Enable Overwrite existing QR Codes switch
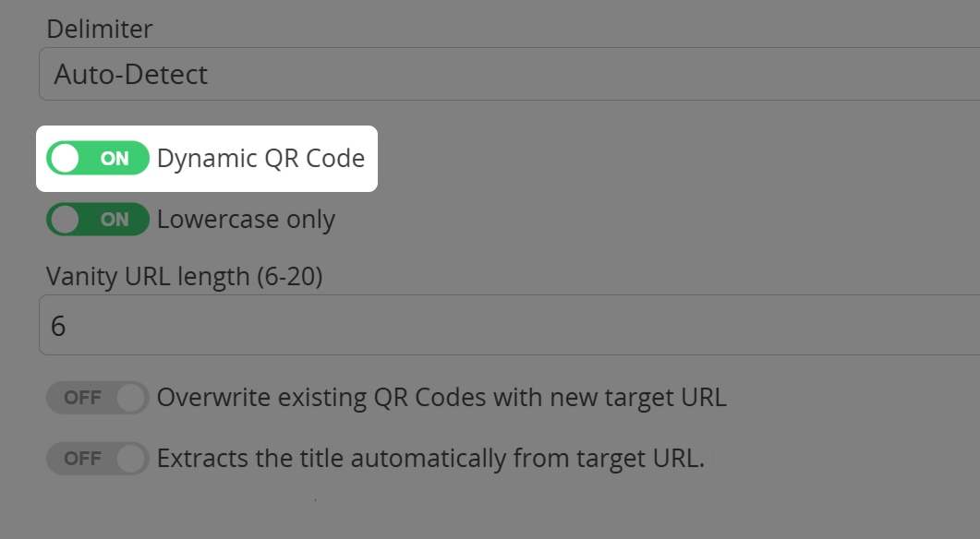Image resolution: width=980 pixels, height=539 pixels. coord(97,398)
